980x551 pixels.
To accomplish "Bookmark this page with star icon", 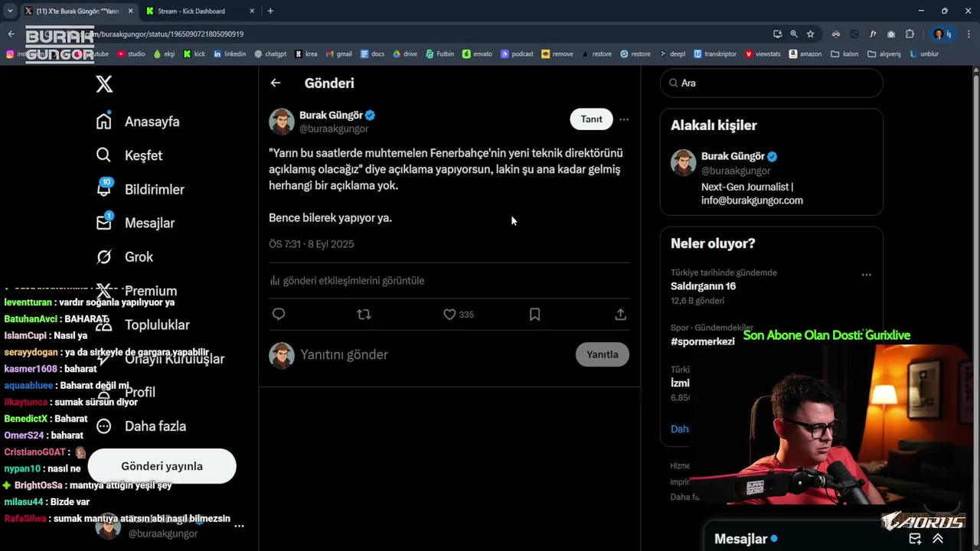I will (810, 34).
